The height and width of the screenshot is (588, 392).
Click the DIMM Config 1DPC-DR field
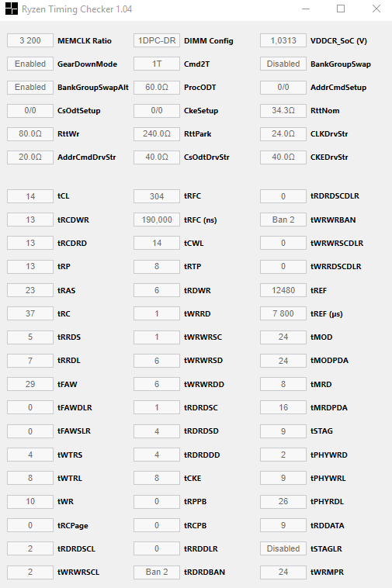[157, 40]
